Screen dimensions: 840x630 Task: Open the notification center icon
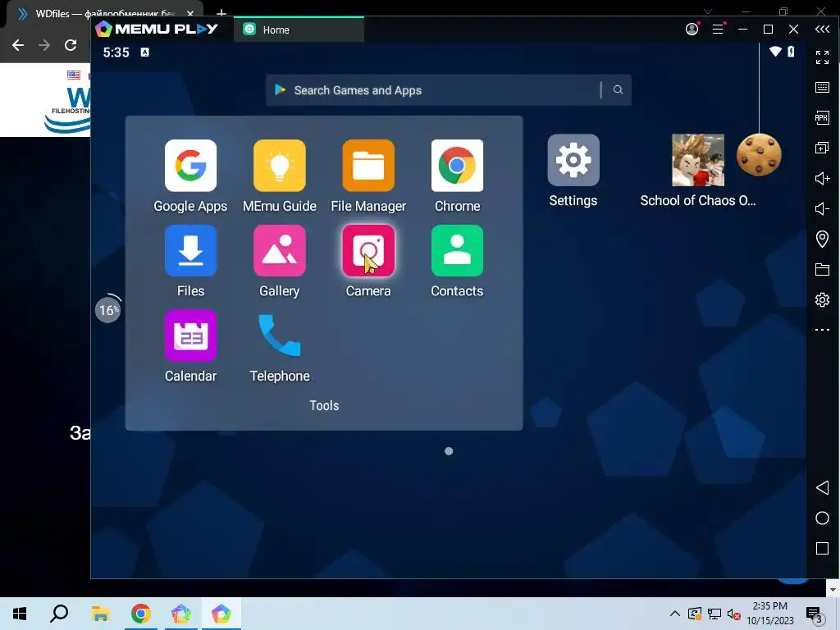[x=815, y=615]
